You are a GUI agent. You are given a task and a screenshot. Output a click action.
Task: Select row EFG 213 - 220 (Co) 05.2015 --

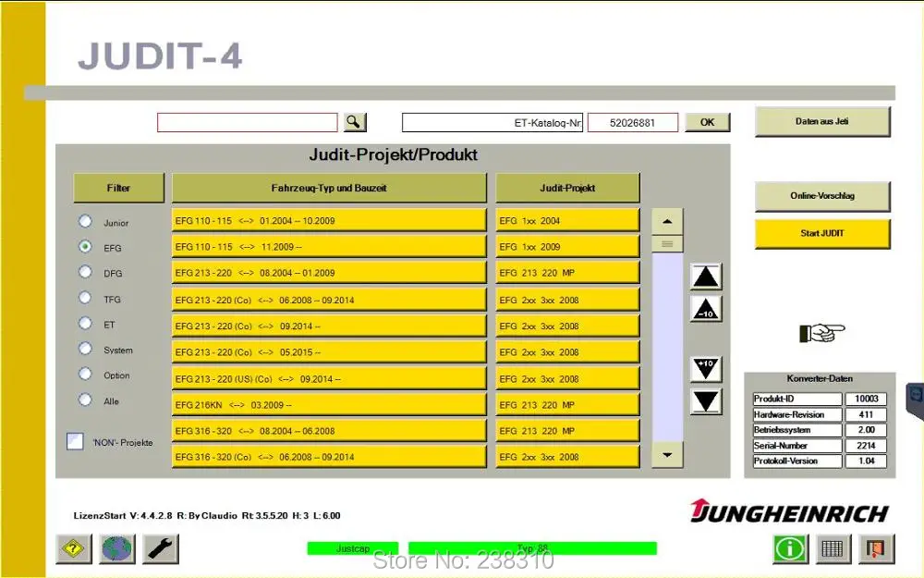coord(329,352)
